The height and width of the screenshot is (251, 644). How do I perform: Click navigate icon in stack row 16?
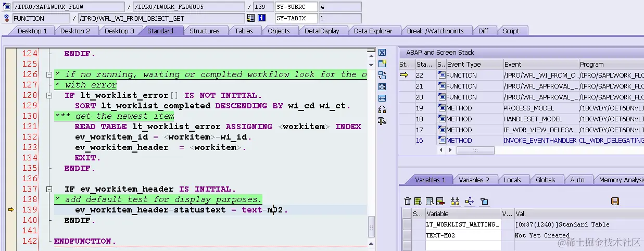442,140
